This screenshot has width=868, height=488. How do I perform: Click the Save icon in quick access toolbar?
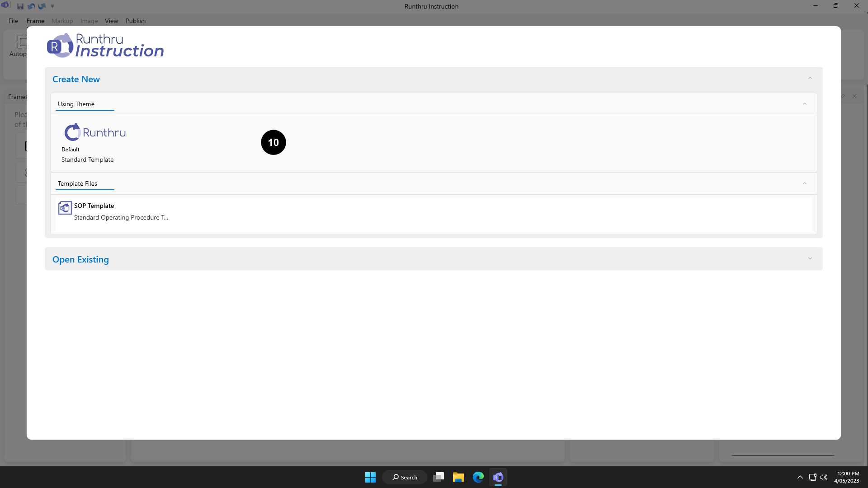point(20,6)
